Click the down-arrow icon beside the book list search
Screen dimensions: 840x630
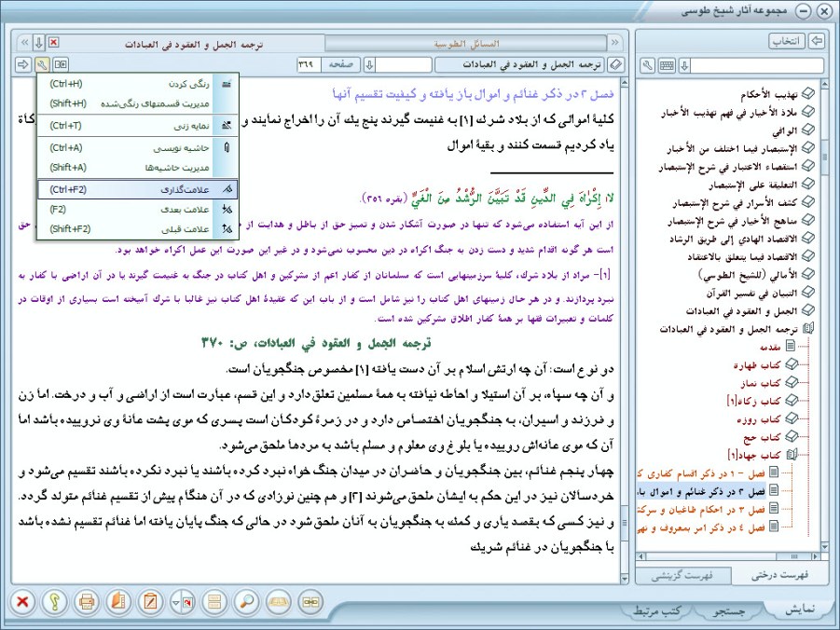684,66
